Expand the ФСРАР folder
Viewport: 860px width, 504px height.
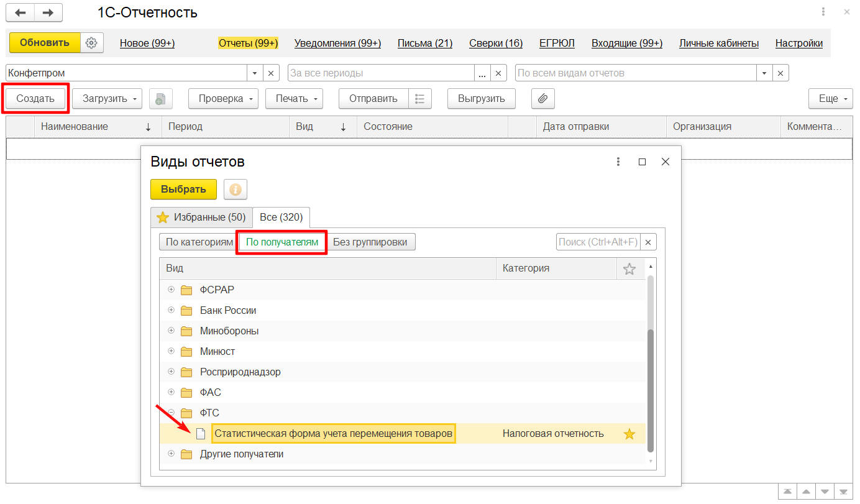pos(171,290)
